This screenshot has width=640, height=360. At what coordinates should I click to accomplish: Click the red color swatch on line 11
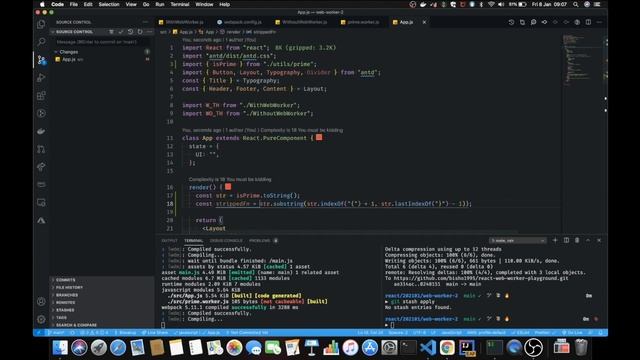coord(319,138)
